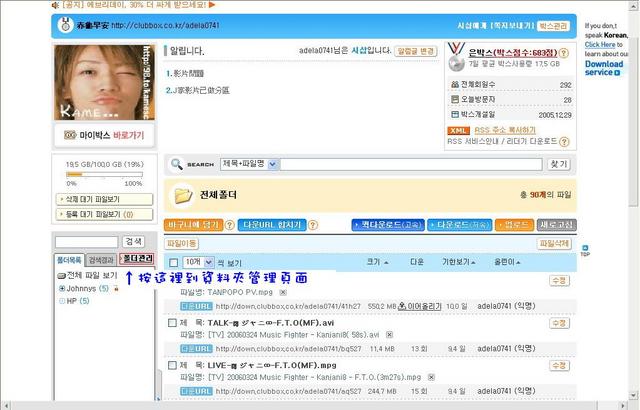Click the 바구니에 담기 button
Viewport: 640px width, 410px height.
[x=193, y=225]
